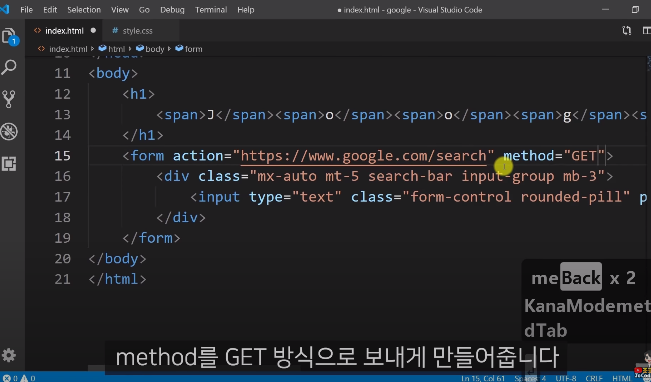Click the UTF-8 encoding status entry
This screenshot has width=651, height=382.
click(566, 378)
